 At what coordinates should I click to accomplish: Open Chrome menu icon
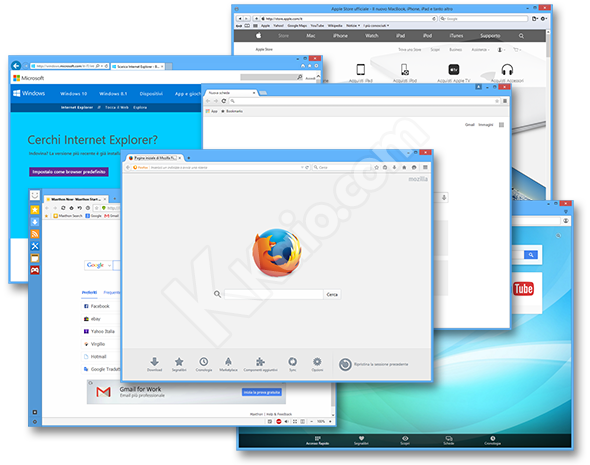tap(505, 101)
